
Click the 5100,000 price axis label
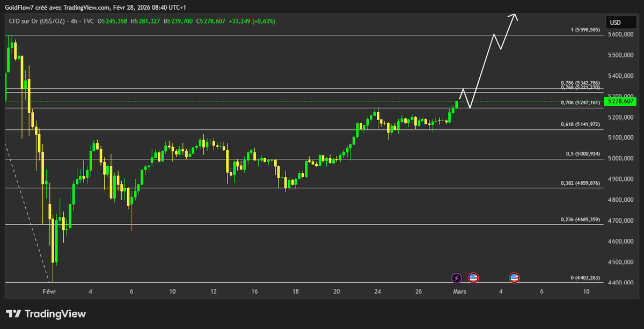[620, 138]
